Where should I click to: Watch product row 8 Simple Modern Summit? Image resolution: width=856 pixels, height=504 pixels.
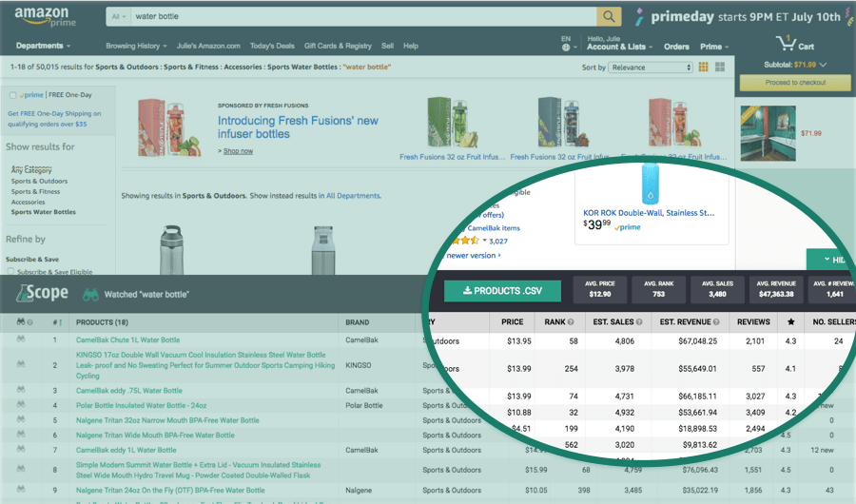point(21,469)
